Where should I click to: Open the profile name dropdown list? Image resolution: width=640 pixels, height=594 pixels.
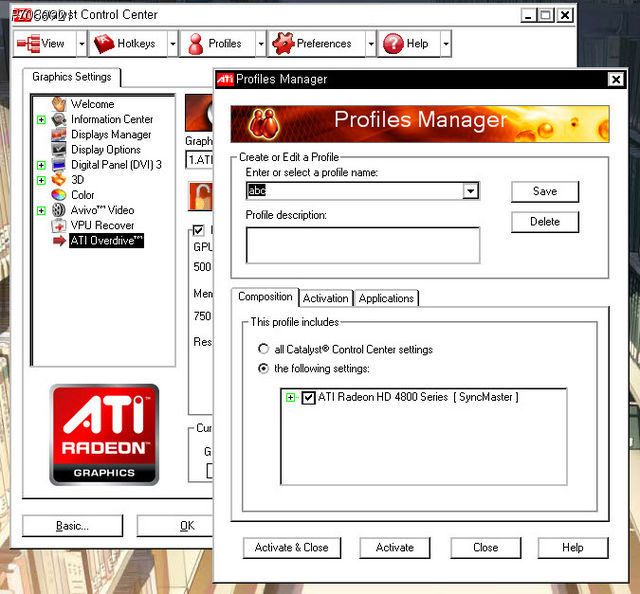click(x=471, y=191)
